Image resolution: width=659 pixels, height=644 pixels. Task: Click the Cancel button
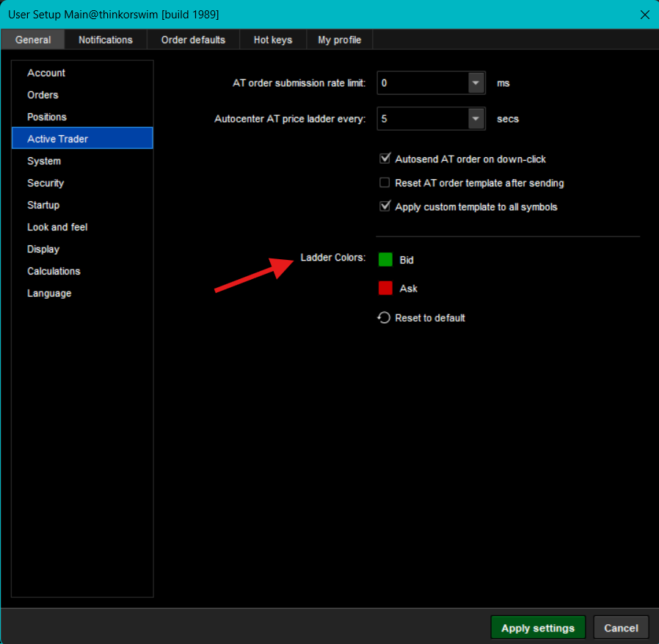point(621,628)
